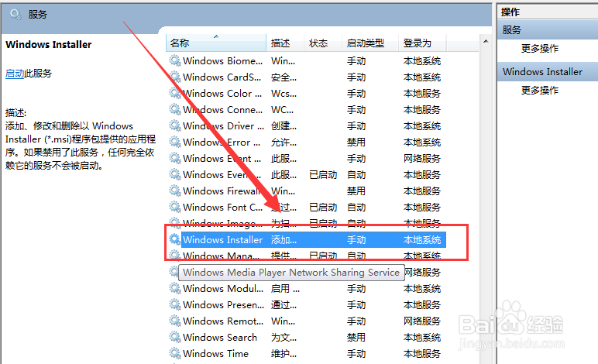Select the Windows Biome... service name
598x364 pixels.
coord(223,61)
